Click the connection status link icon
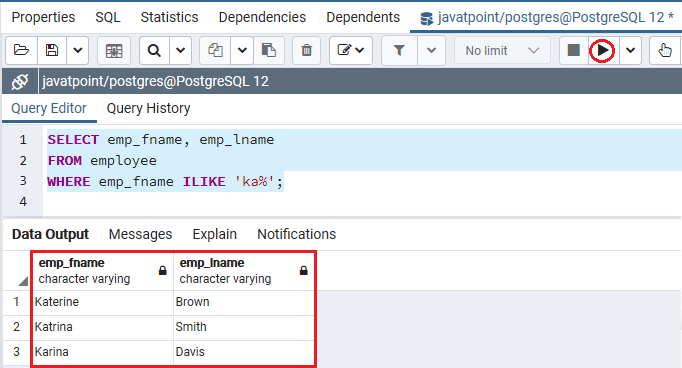 [x=20, y=81]
